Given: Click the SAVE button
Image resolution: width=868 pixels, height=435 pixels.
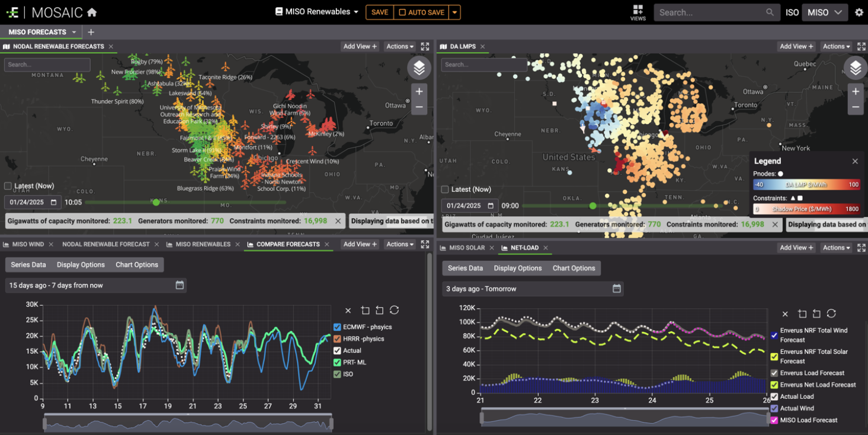Looking at the screenshot, I should 380,12.
